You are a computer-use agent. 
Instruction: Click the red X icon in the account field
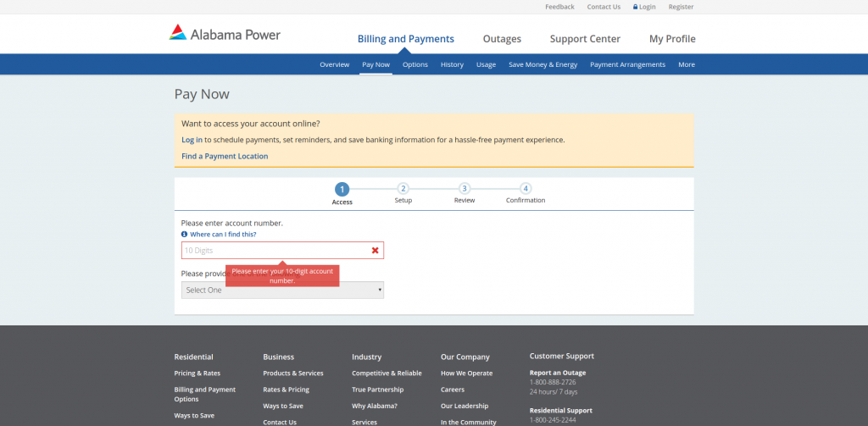(x=375, y=251)
